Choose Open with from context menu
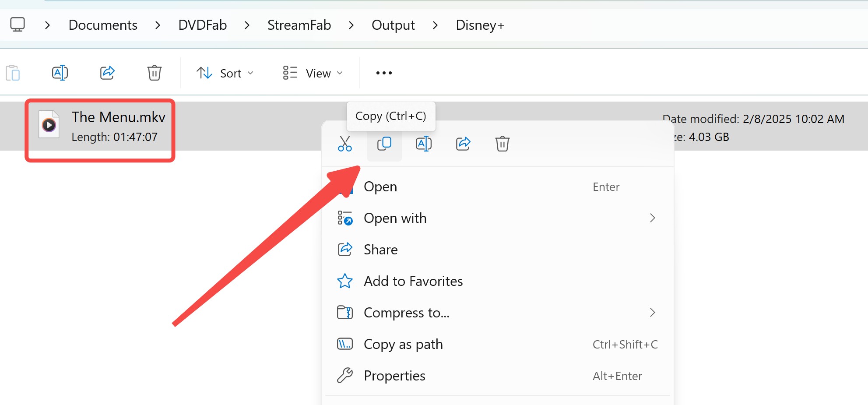This screenshot has height=405, width=868. [498, 218]
